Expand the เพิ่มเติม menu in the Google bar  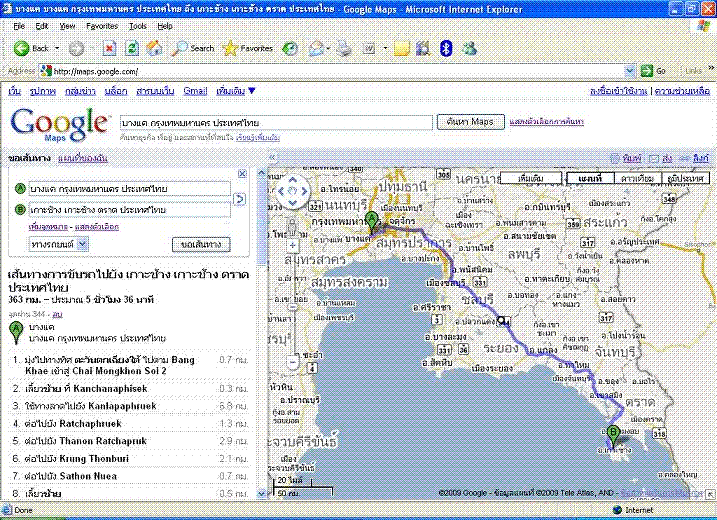click(236, 91)
